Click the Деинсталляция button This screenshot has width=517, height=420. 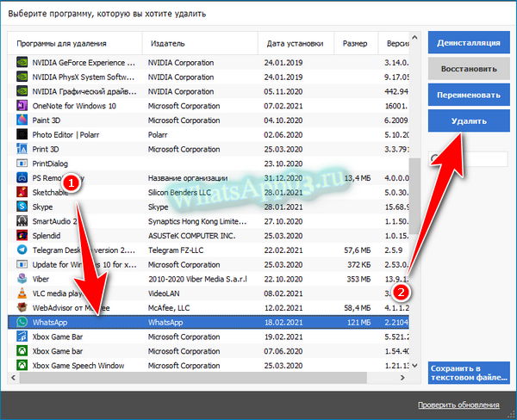469,42
